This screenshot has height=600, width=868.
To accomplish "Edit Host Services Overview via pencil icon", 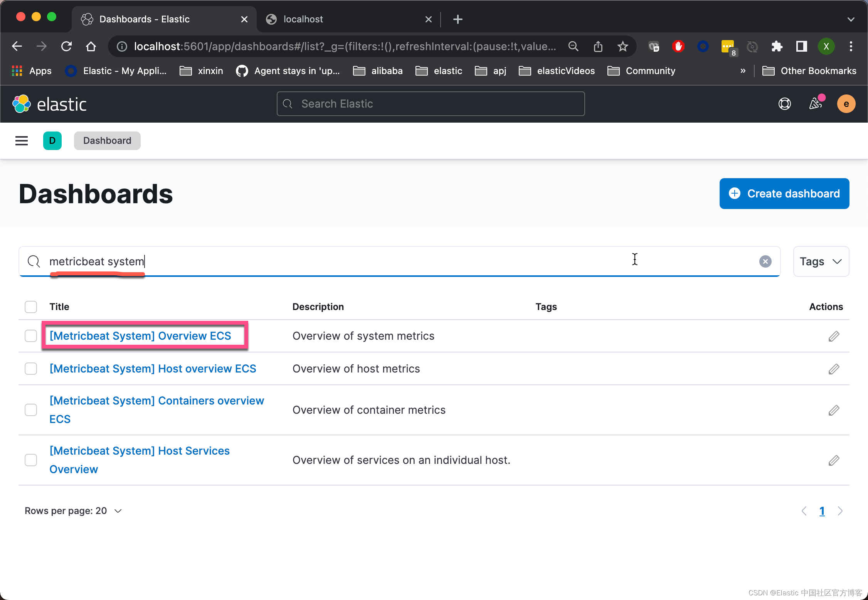I will [834, 460].
